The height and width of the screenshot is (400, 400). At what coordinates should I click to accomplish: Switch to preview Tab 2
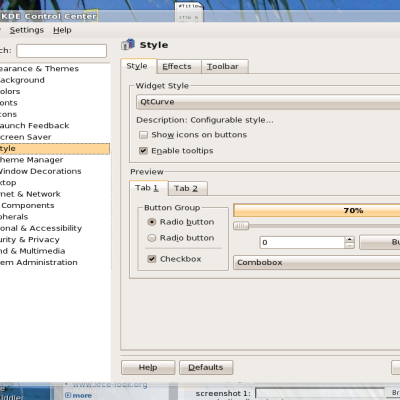188,188
